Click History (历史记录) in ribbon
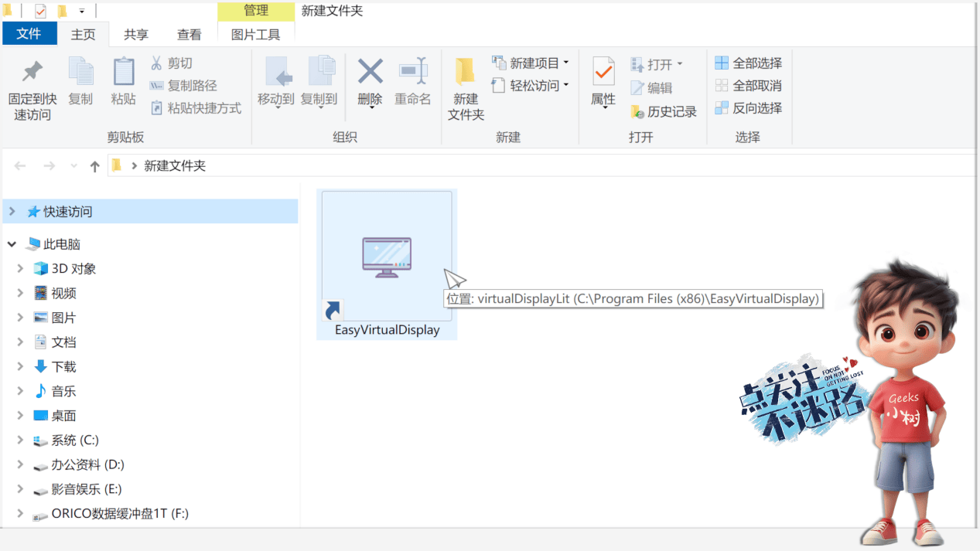The height and width of the screenshot is (551, 980). coord(664,112)
